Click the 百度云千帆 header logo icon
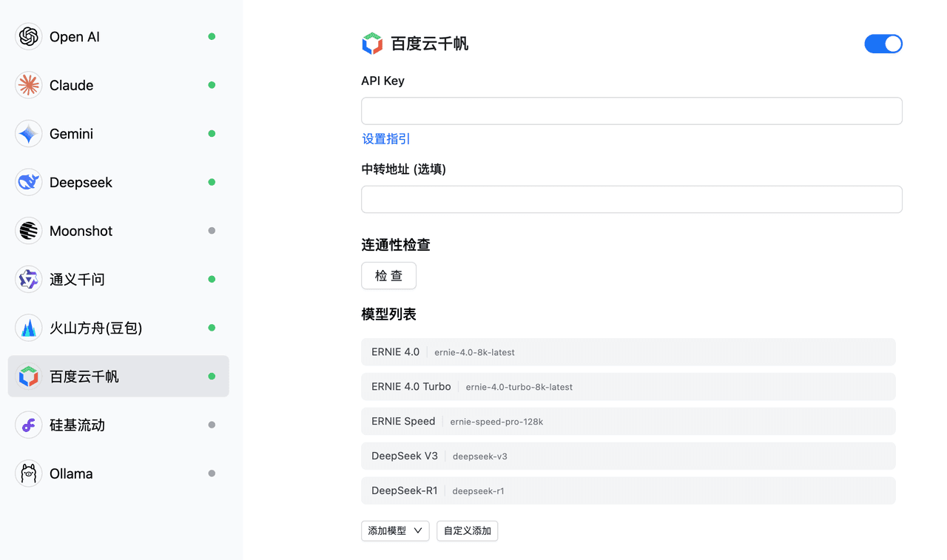The height and width of the screenshot is (560, 947). pyautogui.click(x=372, y=44)
